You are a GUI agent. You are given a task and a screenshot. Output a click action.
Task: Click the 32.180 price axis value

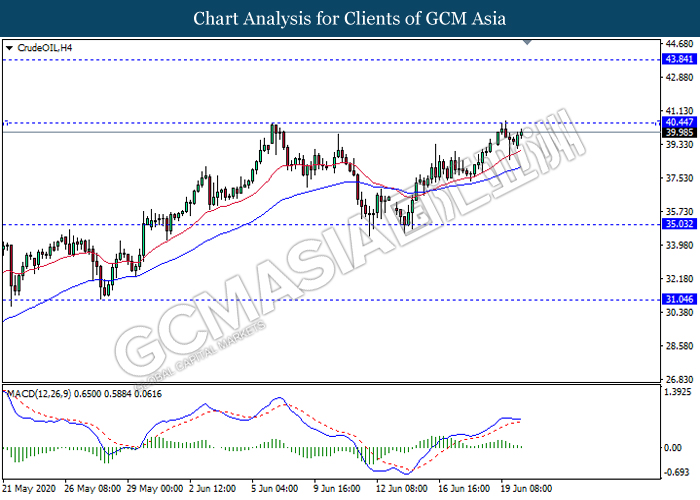679,279
